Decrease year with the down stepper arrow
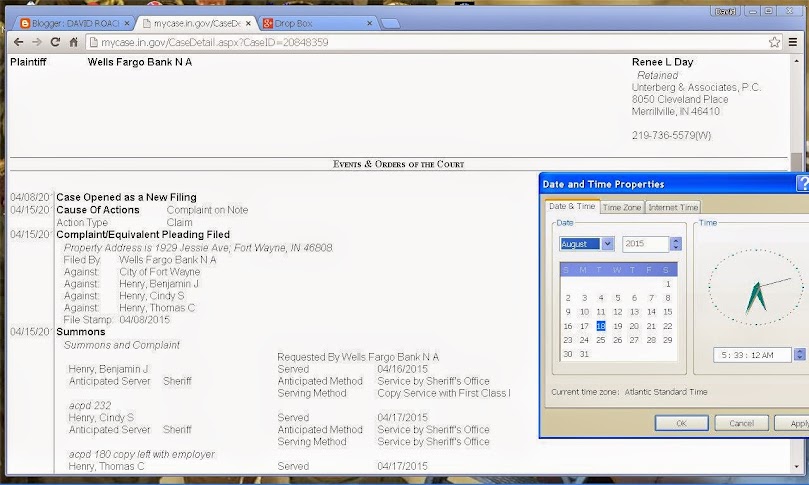This screenshot has width=809, height=485. pos(676,247)
